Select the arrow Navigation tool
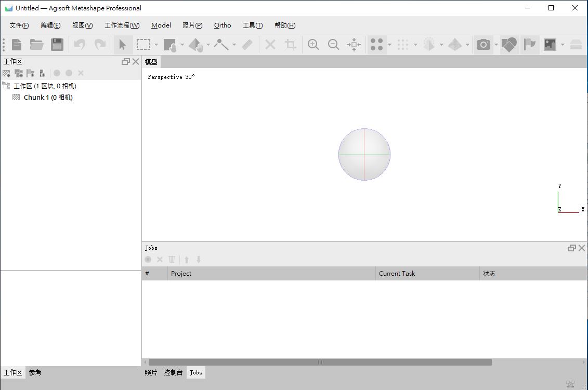The image size is (588, 390). pyautogui.click(x=123, y=45)
